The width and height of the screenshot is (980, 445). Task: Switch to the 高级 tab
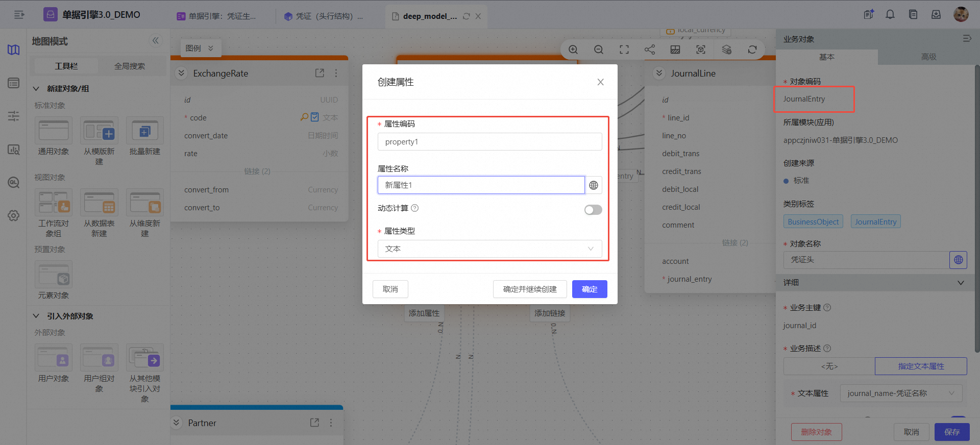pyautogui.click(x=928, y=57)
